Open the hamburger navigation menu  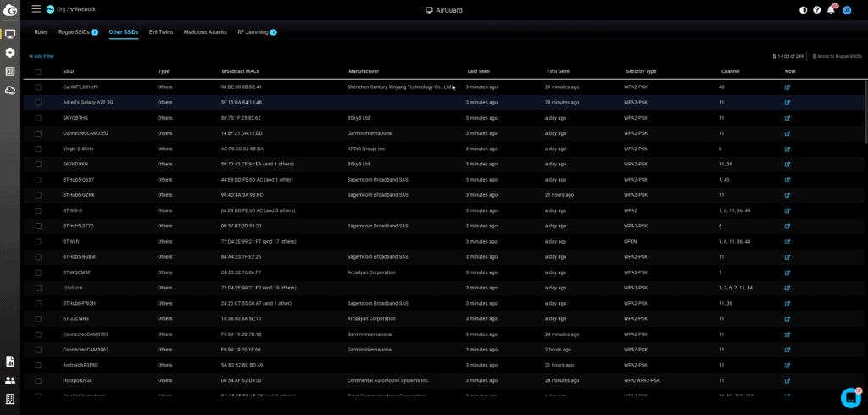(x=36, y=9)
